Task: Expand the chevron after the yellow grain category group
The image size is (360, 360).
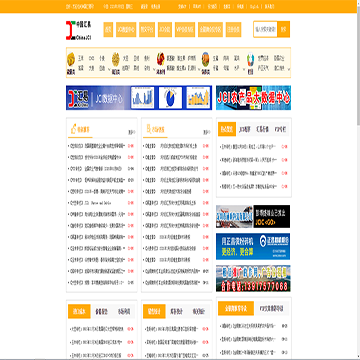Action: tap(109, 69)
